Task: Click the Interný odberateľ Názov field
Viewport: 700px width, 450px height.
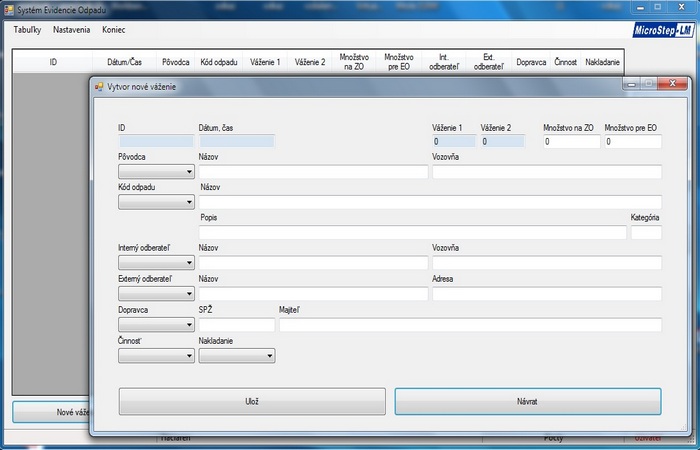Action: point(313,262)
